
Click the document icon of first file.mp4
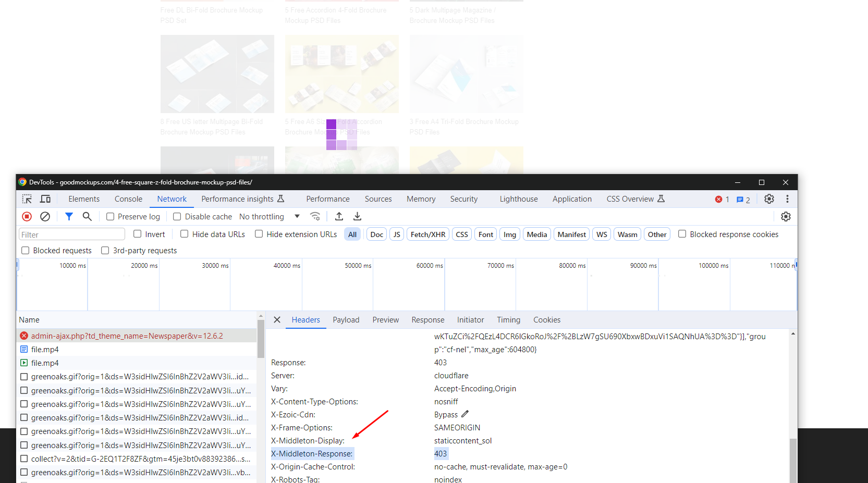24,349
